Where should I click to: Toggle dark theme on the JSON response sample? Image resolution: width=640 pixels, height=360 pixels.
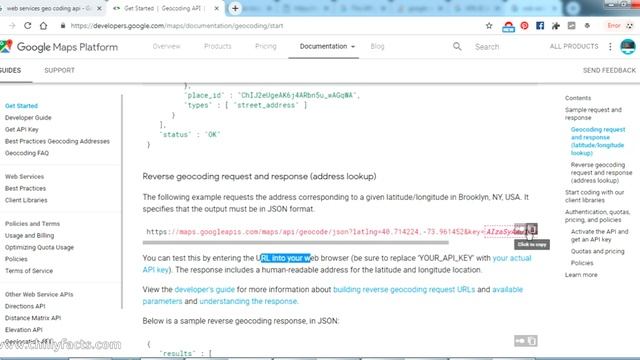coord(520,340)
